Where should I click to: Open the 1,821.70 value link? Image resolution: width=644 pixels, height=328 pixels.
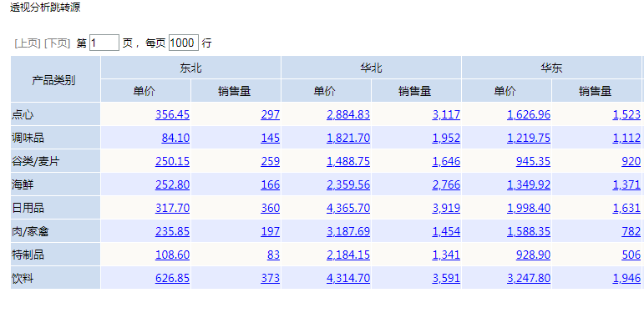click(x=348, y=138)
